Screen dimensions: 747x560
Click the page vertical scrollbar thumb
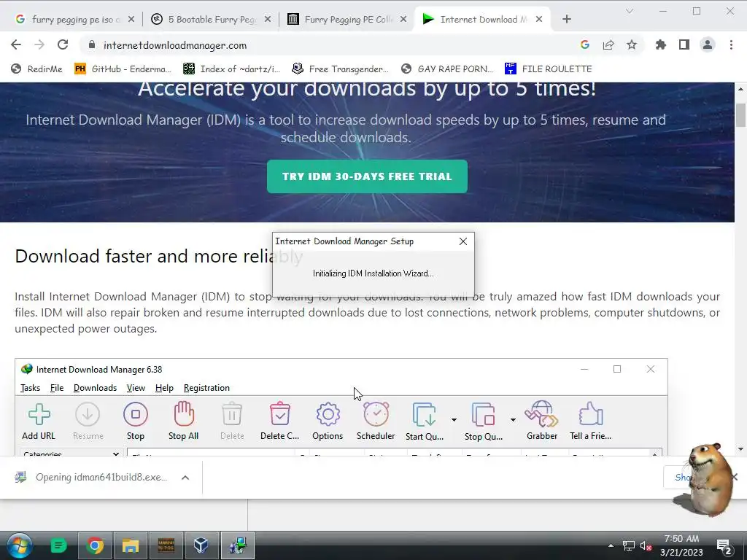pyautogui.click(x=740, y=114)
